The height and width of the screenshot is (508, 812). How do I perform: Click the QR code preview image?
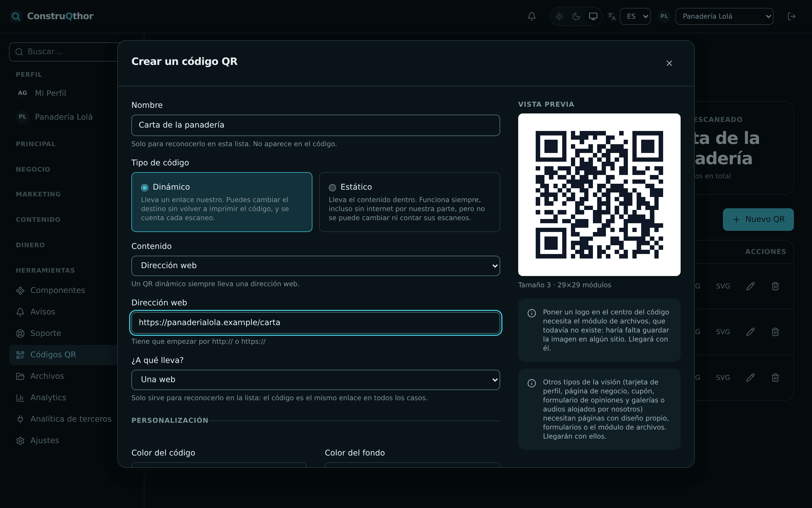coord(599,194)
